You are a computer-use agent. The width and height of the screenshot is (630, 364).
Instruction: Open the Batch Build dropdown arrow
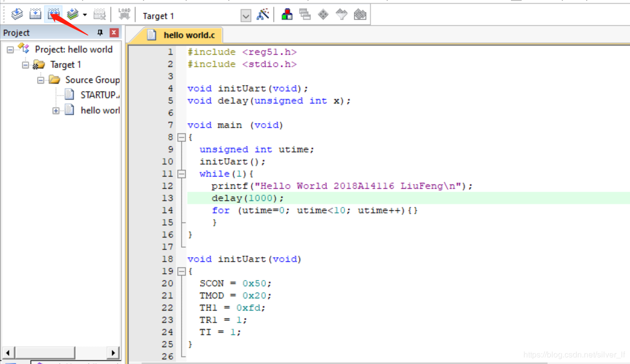tap(85, 15)
